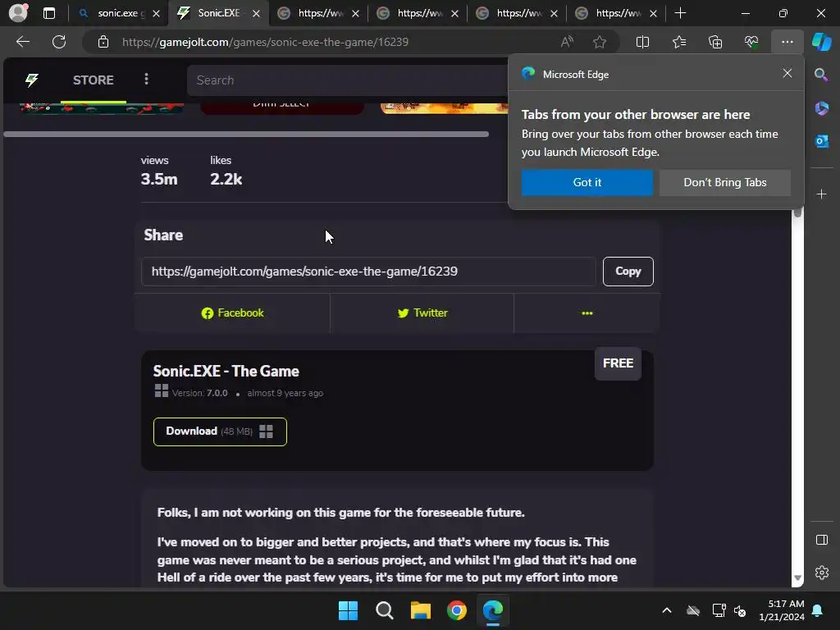
Task: Switch to the fourth tab https://ww
Action: 416,13
